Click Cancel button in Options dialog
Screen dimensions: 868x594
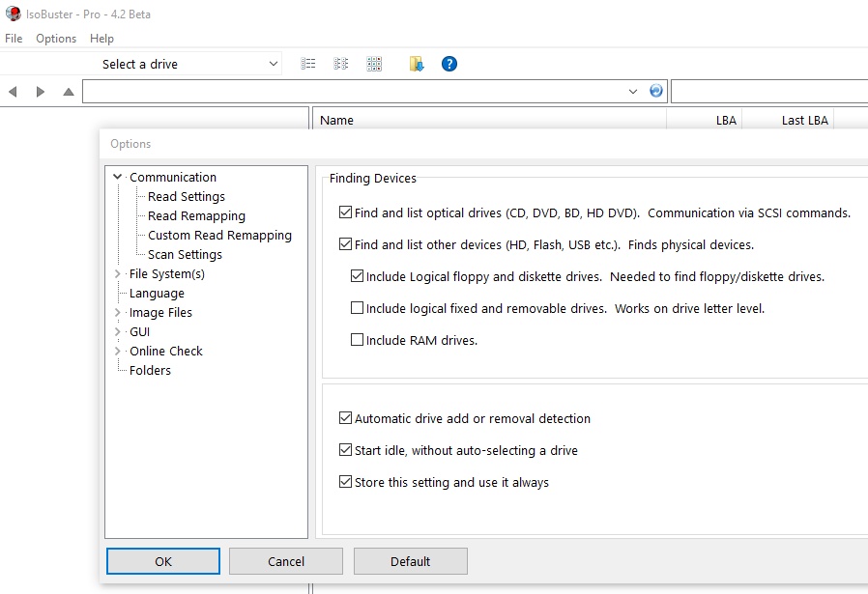(286, 561)
